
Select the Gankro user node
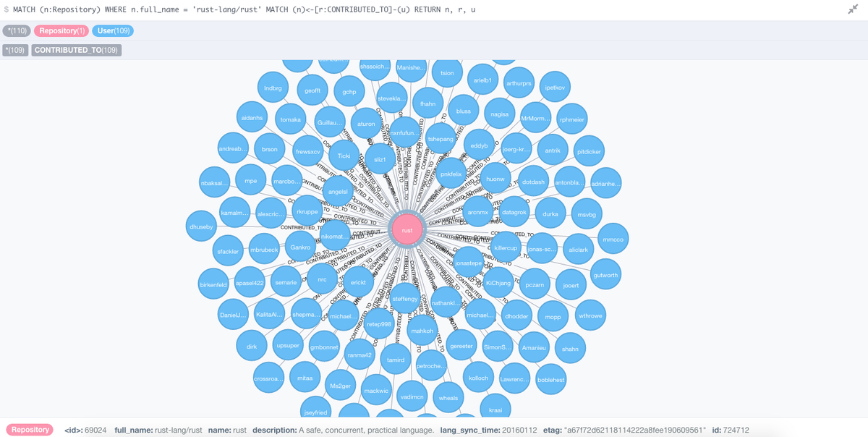[x=300, y=247]
